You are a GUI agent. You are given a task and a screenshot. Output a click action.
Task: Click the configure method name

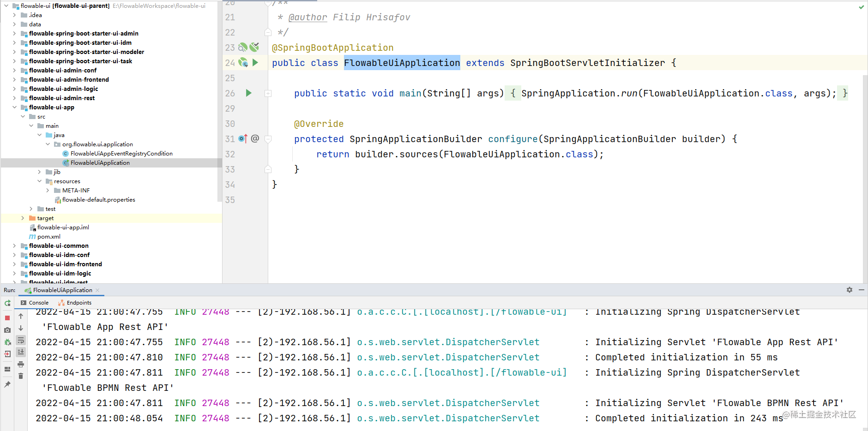[512, 139]
